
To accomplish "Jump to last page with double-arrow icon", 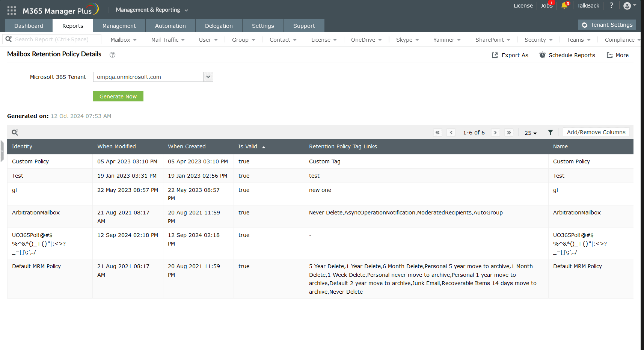I will pos(509,132).
